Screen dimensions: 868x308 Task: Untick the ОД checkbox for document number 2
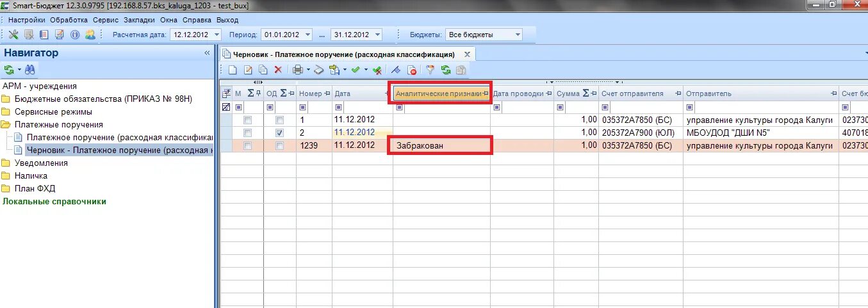coord(279,133)
